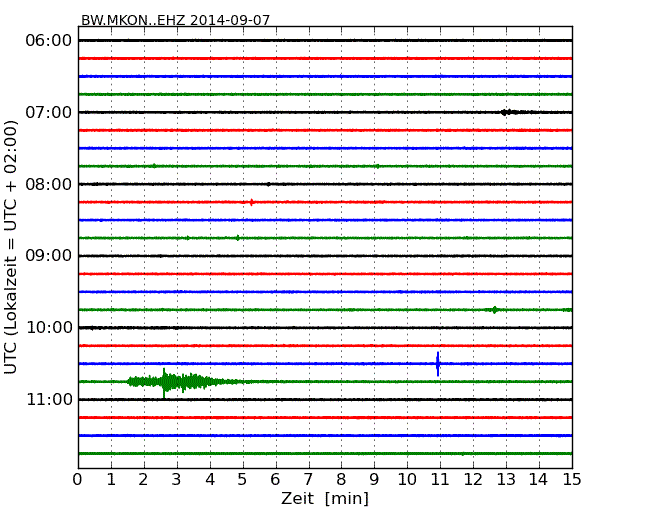Click the 'Zeit [min]' axis title
The height and width of the screenshot is (520, 650).
pyautogui.click(x=325, y=498)
